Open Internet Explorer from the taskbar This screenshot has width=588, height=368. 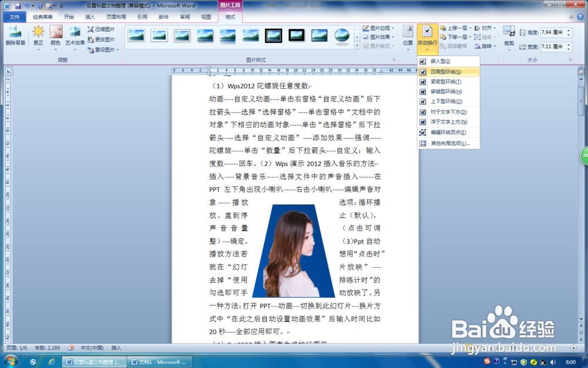coord(51,362)
